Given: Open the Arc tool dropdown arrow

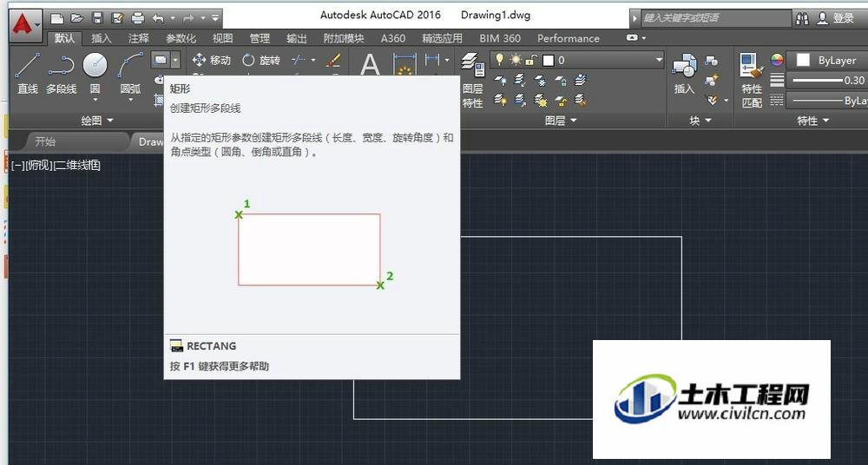Looking at the screenshot, I should pyautogui.click(x=131, y=100).
